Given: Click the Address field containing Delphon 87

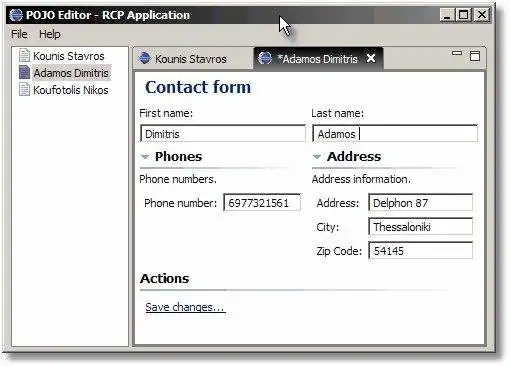Looking at the screenshot, I should click(420, 202).
